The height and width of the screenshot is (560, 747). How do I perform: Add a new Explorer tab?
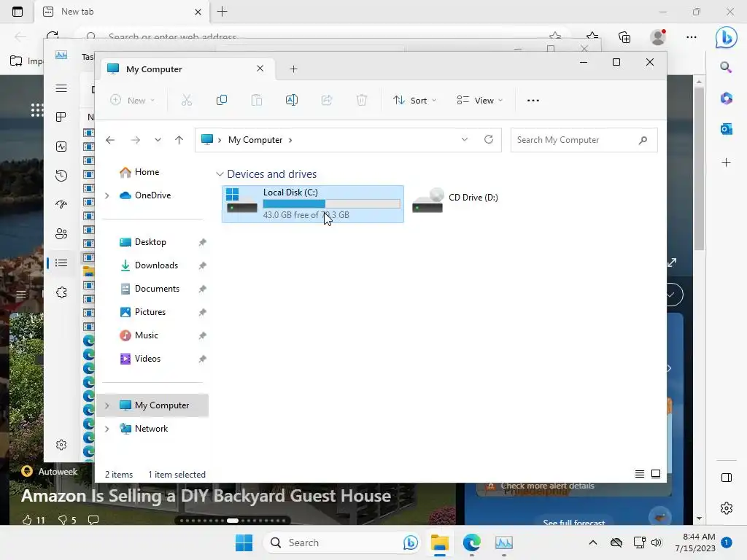coord(293,69)
